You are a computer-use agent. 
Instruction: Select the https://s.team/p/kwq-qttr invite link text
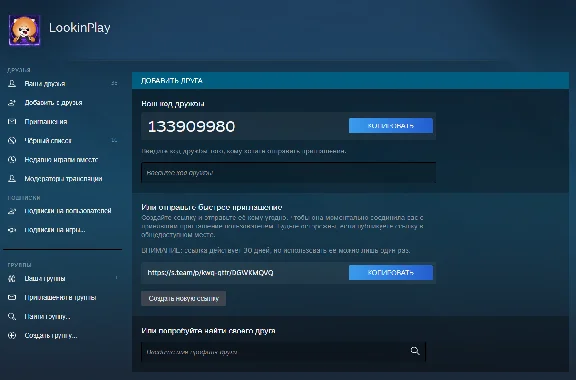click(x=210, y=273)
